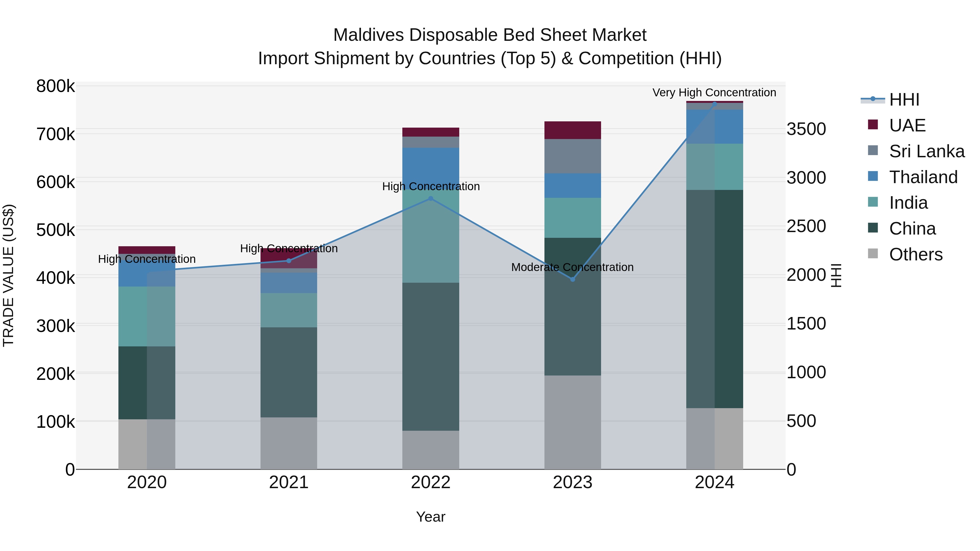
Task: Click the 2024 x-axis label
Action: [715, 482]
